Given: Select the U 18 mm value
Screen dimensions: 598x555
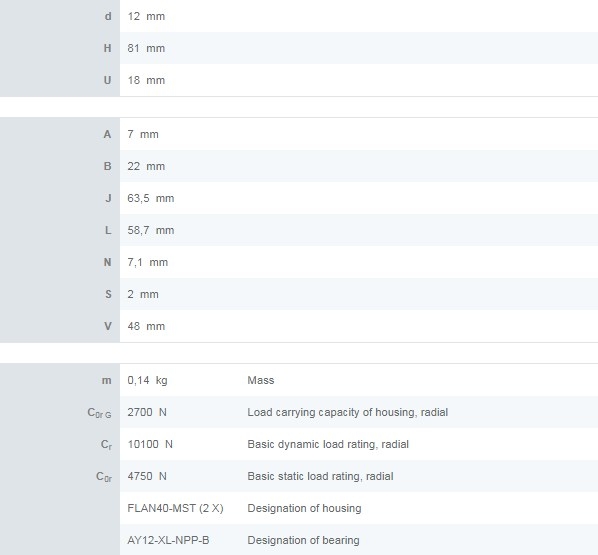Looking at the screenshot, I should pos(146,80).
